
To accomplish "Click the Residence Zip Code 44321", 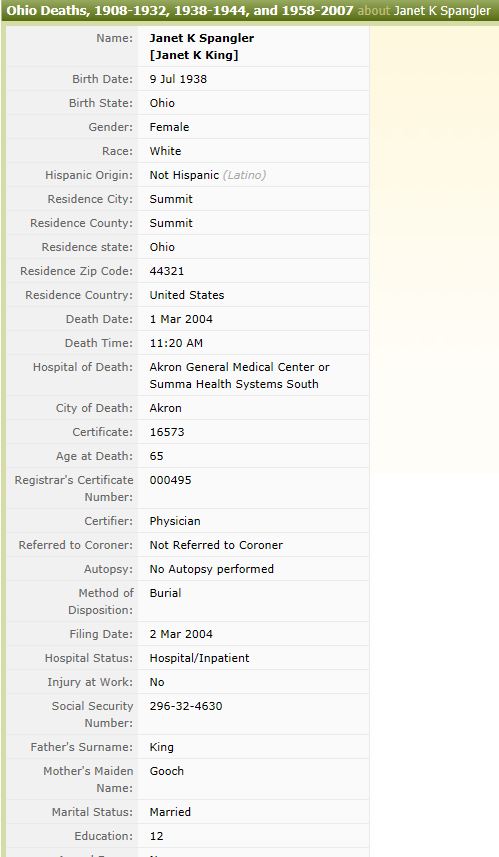I will click(167, 271).
